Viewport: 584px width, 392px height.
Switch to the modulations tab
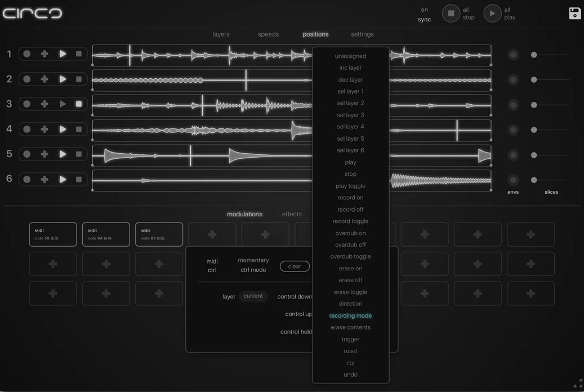[x=245, y=214]
